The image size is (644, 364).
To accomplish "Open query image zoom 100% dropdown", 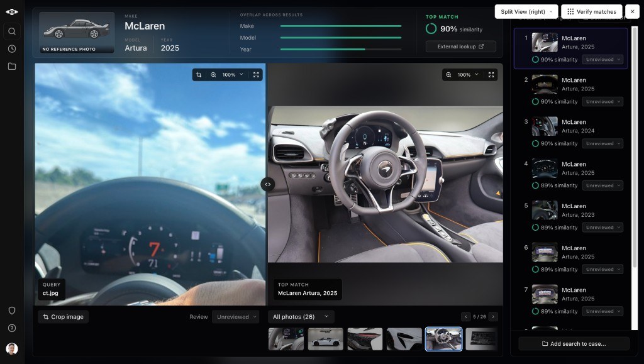I will tap(233, 75).
